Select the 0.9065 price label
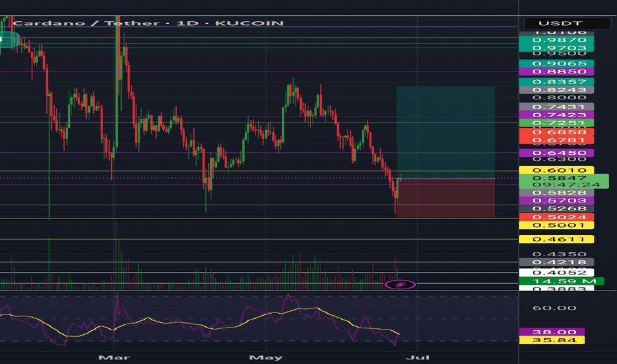The height and width of the screenshot is (364, 617). click(556, 64)
